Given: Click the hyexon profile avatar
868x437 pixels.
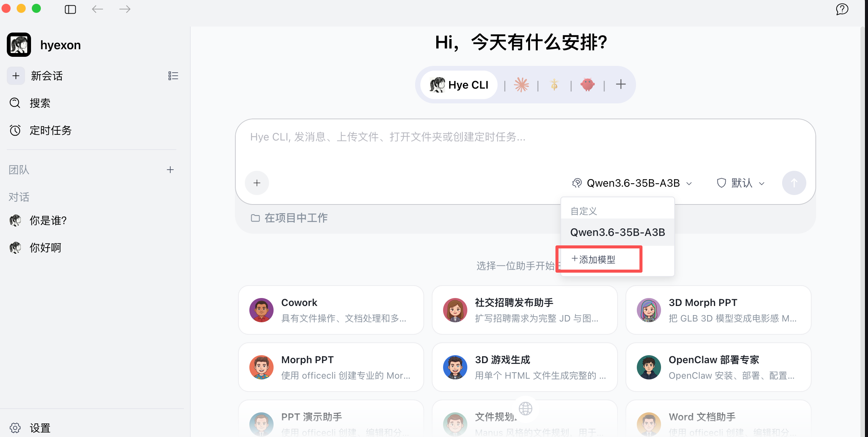Looking at the screenshot, I should [19, 45].
